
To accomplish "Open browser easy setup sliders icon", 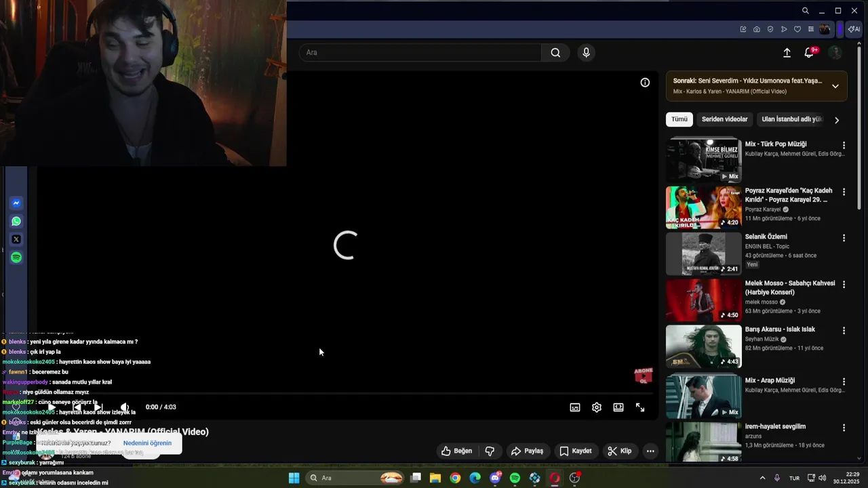I will (x=811, y=29).
